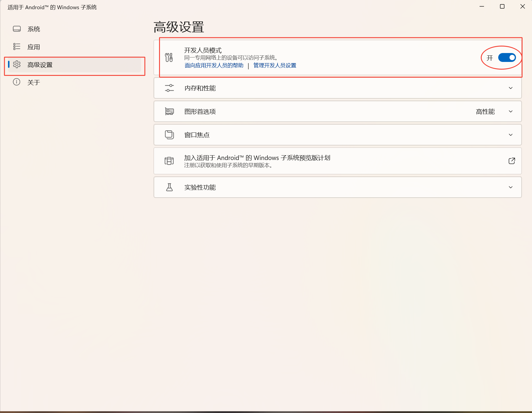Expand the memory and performance section

point(510,88)
